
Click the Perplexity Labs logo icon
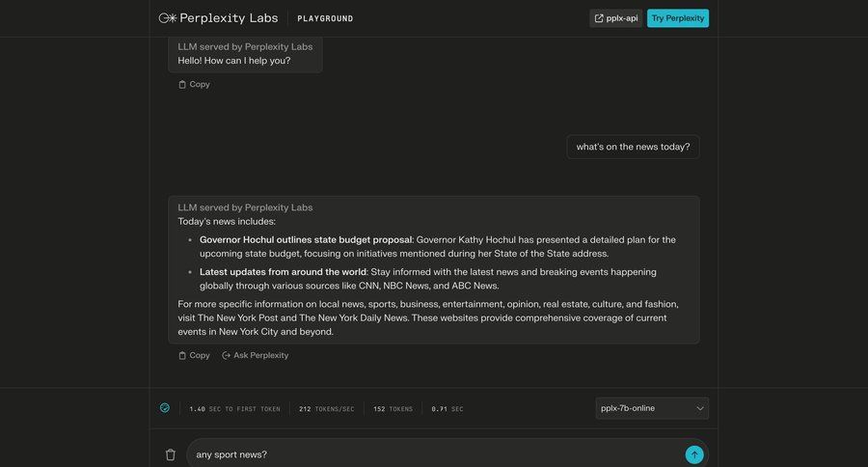(168, 18)
